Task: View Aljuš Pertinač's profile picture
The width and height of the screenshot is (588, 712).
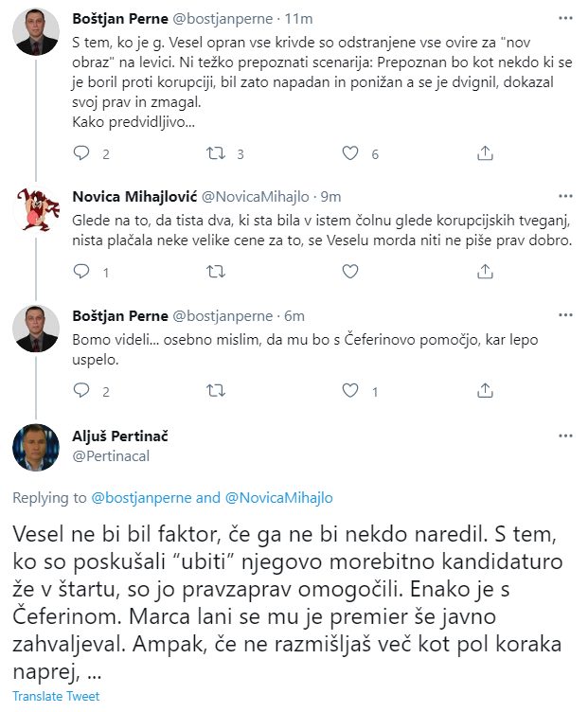Action: pyautogui.click(x=36, y=447)
